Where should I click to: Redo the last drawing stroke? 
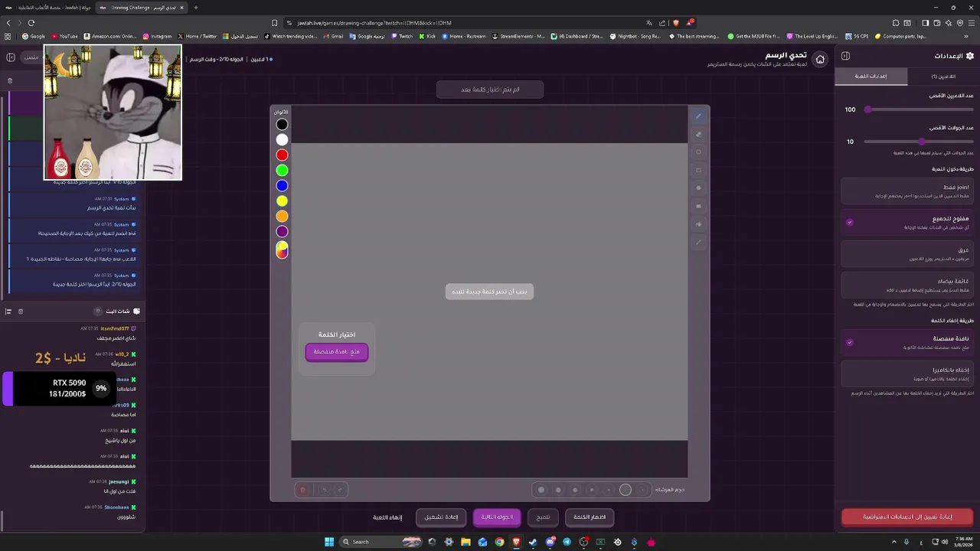coord(340,490)
